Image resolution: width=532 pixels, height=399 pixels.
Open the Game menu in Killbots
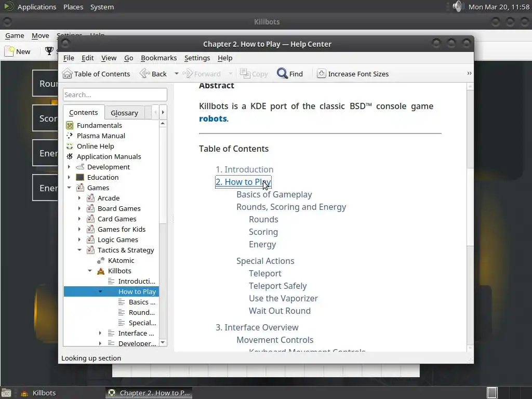[x=15, y=36]
